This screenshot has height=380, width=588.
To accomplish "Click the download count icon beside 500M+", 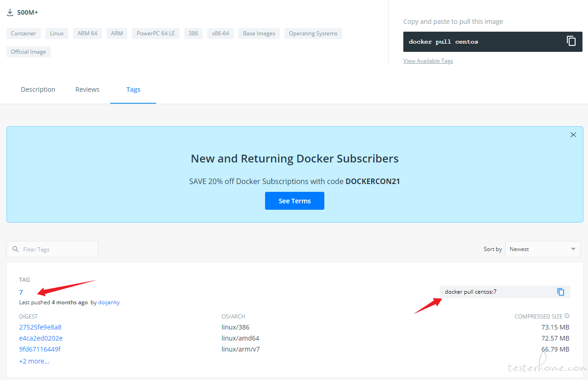I will point(10,12).
